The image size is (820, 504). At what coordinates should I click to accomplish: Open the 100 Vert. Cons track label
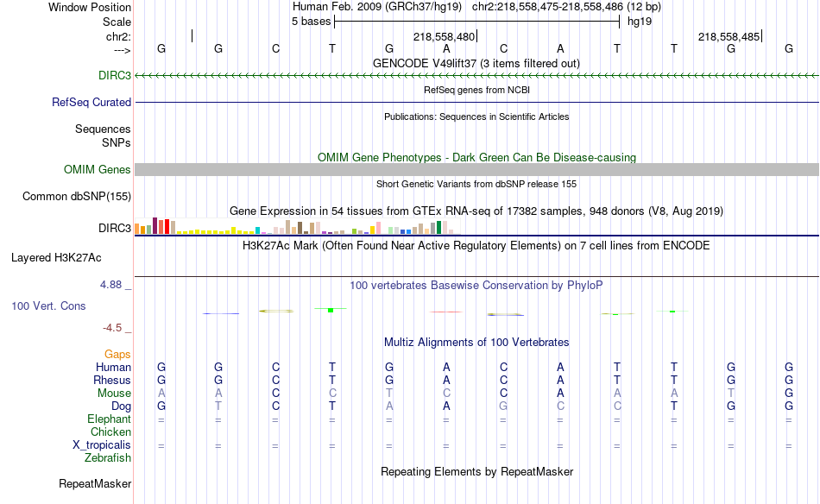(48, 306)
